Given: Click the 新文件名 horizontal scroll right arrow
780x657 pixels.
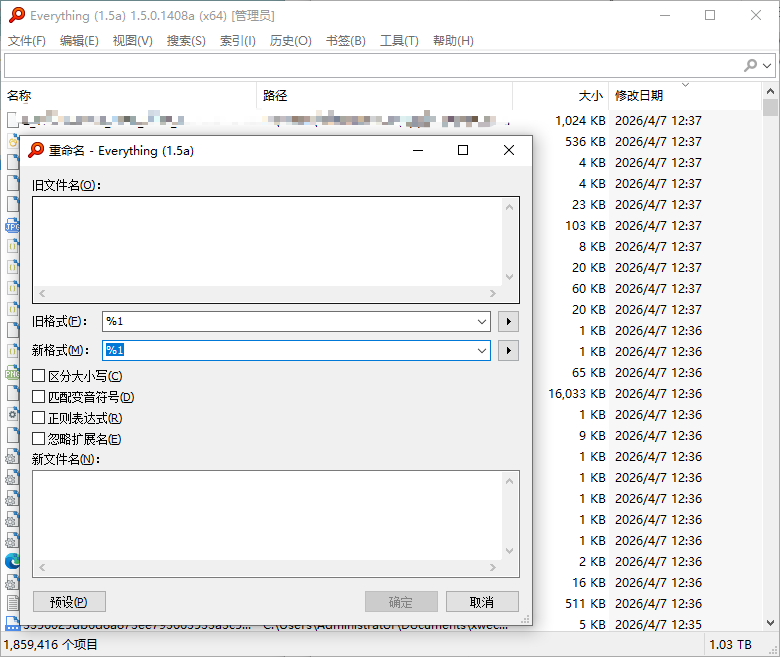Looking at the screenshot, I should pos(492,567).
